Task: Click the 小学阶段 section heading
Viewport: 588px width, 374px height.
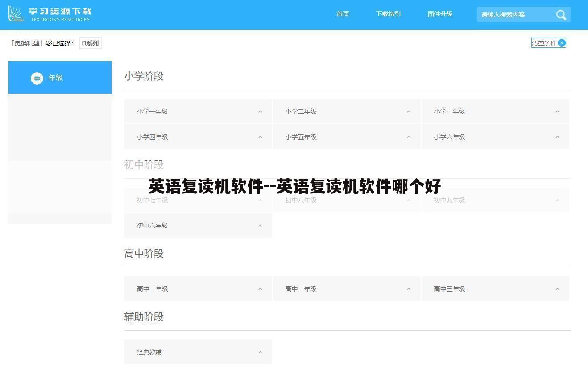Action: pos(144,76)
